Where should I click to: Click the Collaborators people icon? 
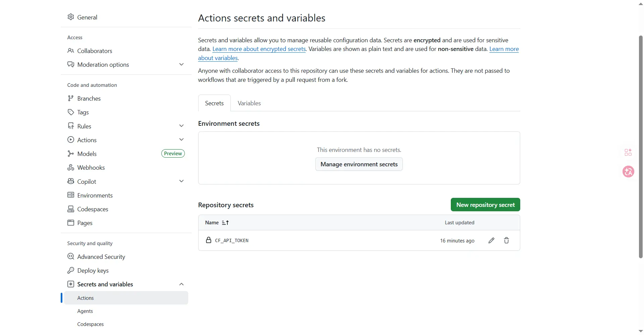[70, 51]
